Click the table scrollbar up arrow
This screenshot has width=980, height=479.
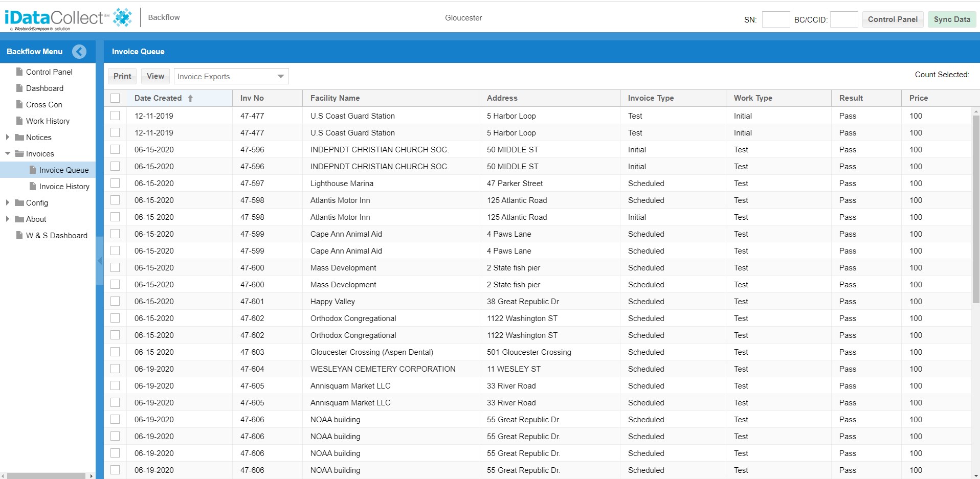click(976, 111)
